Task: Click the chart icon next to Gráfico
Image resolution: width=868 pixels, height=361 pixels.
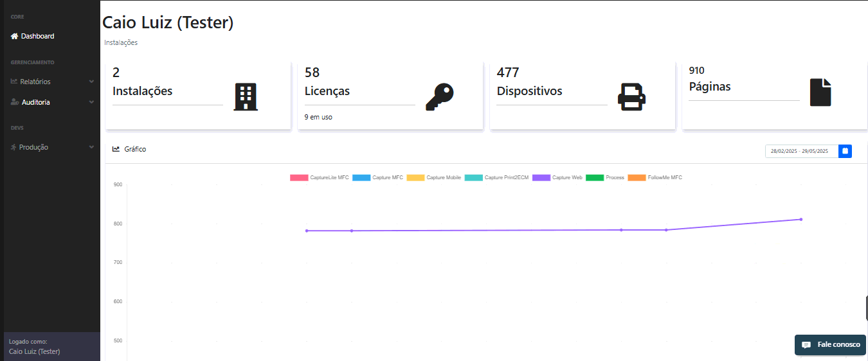Action: click(116, 149)
